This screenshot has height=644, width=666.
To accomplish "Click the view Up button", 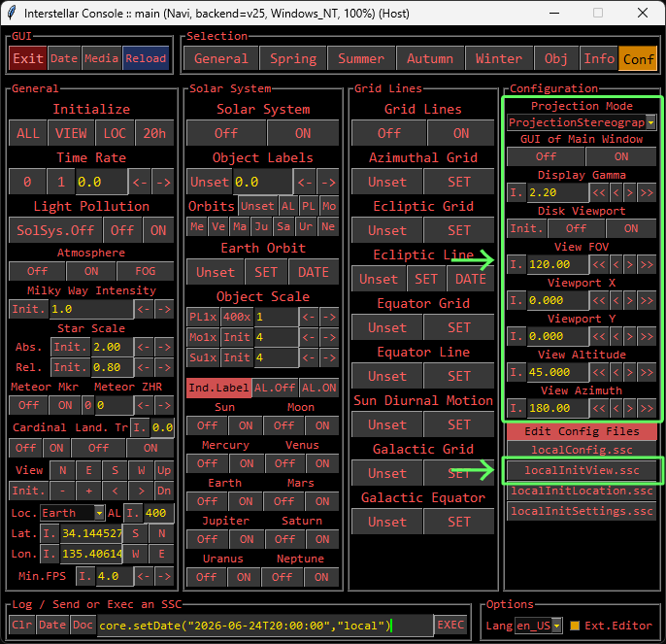I will point(164,470).
